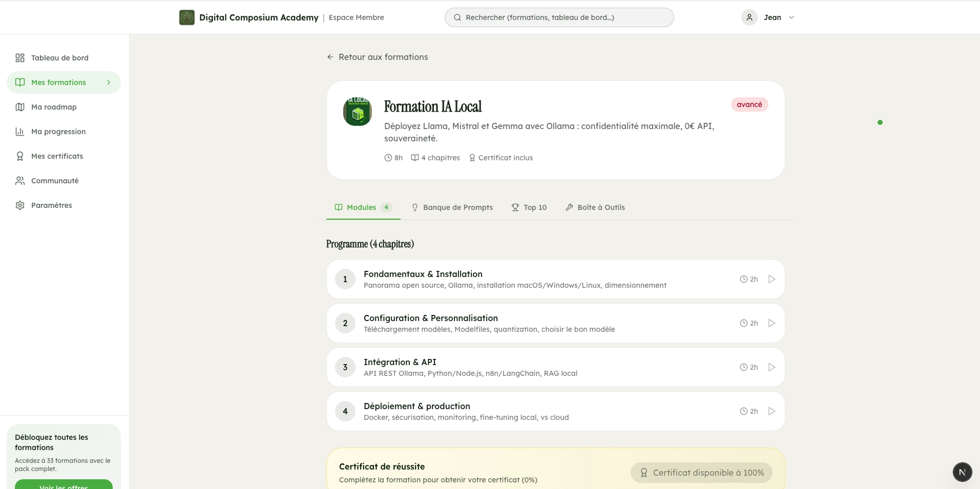Screen dimensions: 980x489
Task: Open Paramètres with the gear icon
Action: pyautogui.click(x=19, y=205)
